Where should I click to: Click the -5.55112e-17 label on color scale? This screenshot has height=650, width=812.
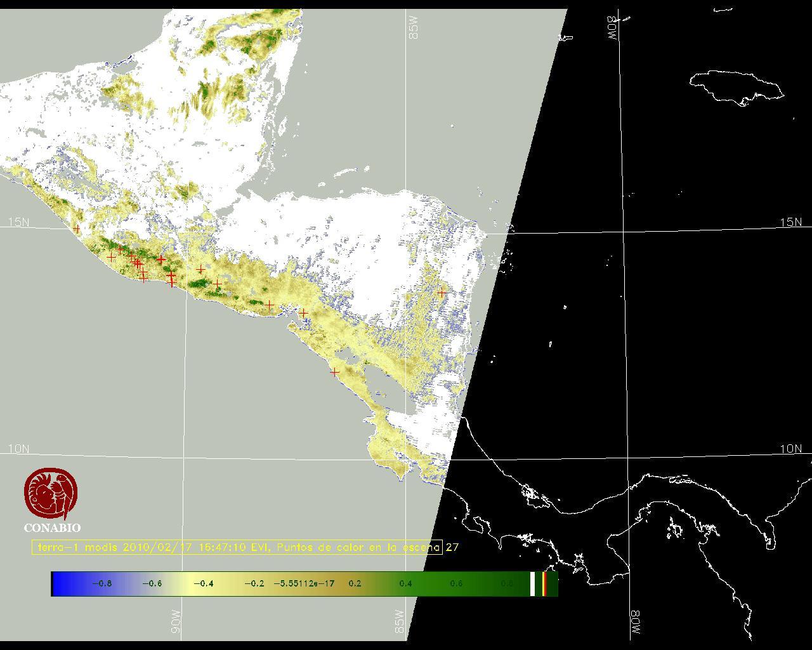point(304,584)
